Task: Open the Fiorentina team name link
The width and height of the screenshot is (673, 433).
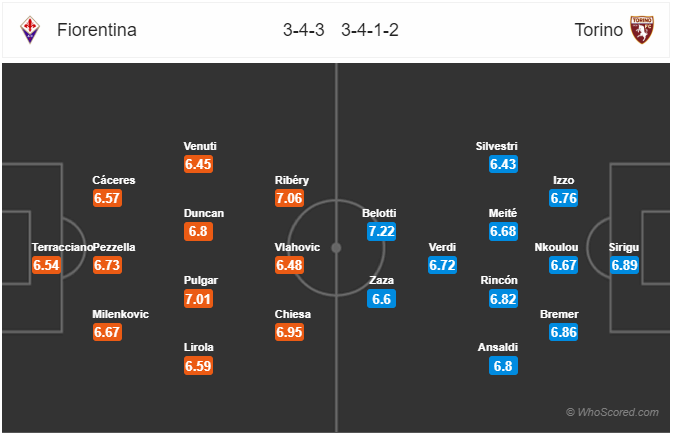Action: pyautogui.click(x=97, y=30)
